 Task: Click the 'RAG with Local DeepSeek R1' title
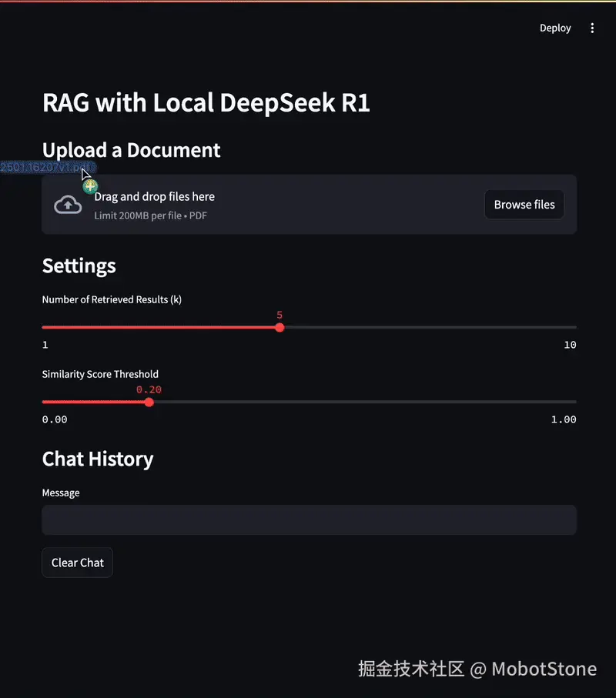[206, 103]
